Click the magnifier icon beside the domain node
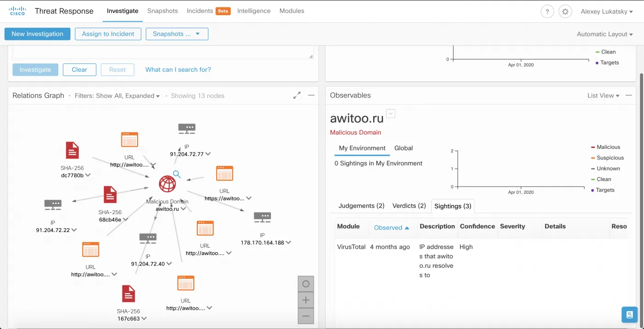This screenshot has height=329, width=644. pos(177,174)
